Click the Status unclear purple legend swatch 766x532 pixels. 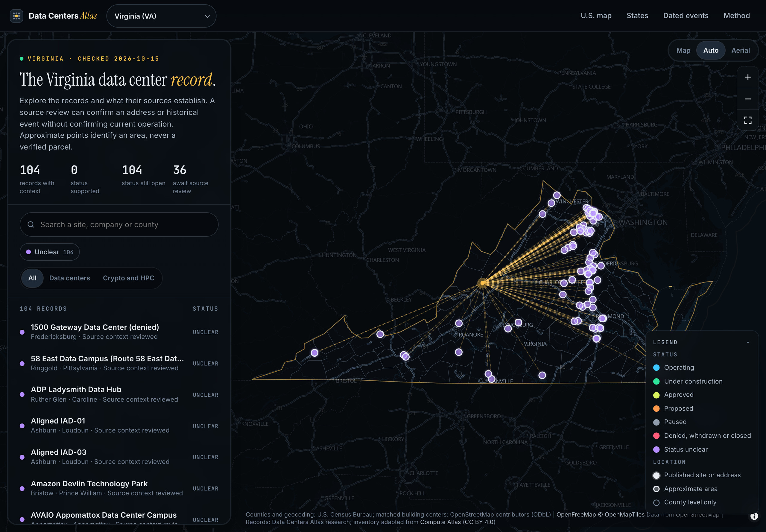656,450
